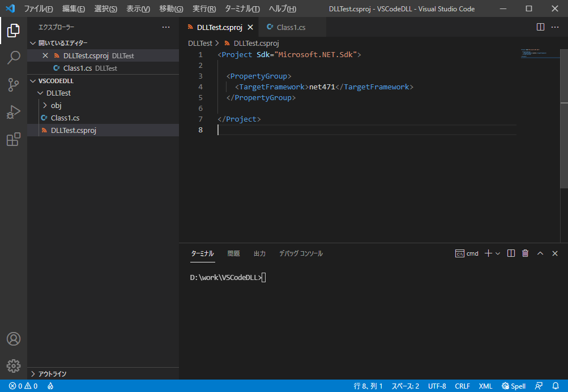Select Class1.cs in open editors list

pos(103,68)
